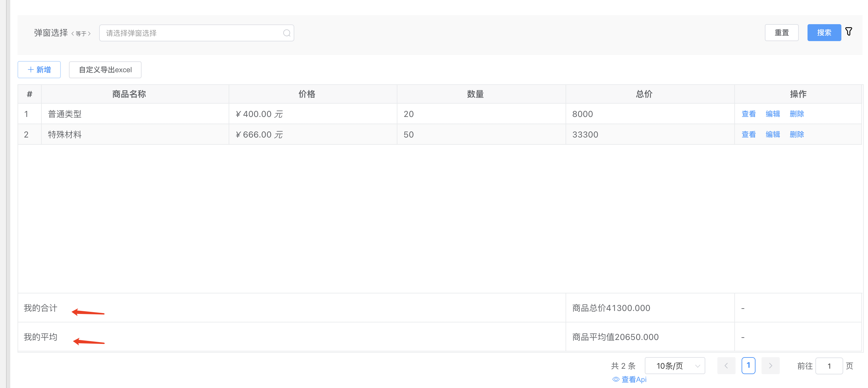The height and width of the screenshot is (388, 868).
Task: Click the plus 新增 add button
Action: click(x=39, y=70)
